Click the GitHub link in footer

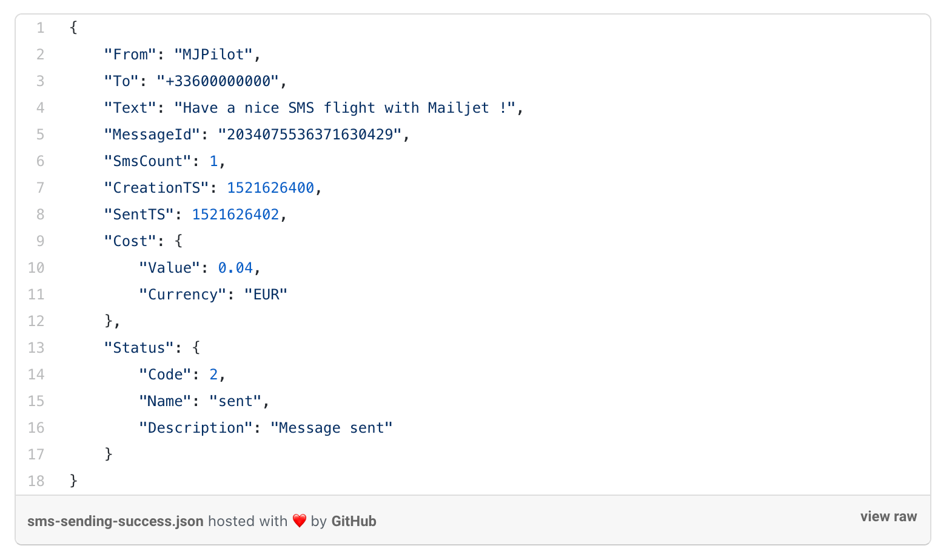tap(354, 521)
